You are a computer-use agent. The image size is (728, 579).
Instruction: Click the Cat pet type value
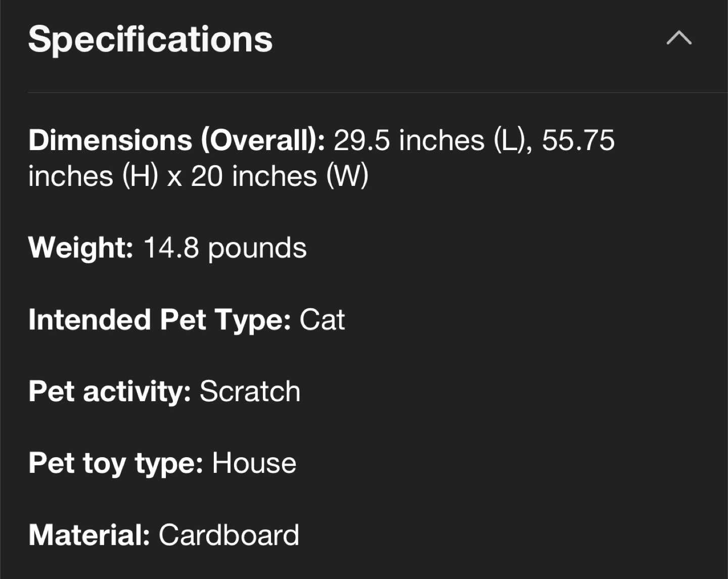322,320
